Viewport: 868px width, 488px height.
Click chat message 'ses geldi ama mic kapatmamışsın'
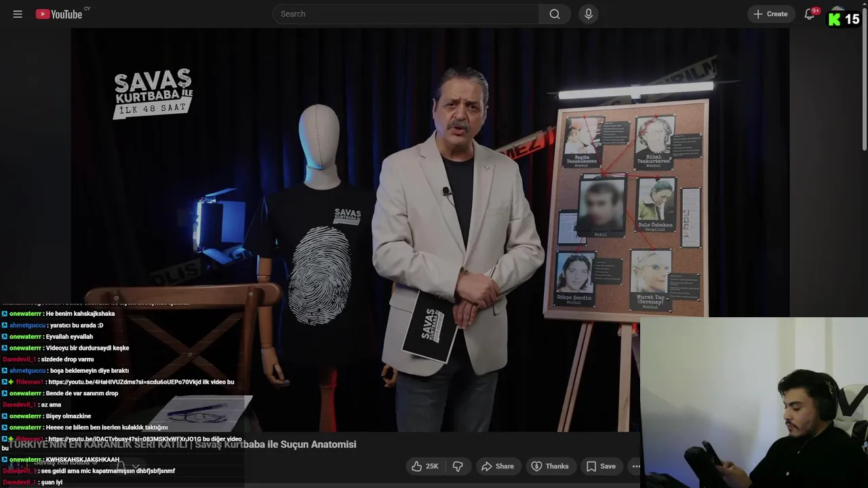(x=108, y=471)
